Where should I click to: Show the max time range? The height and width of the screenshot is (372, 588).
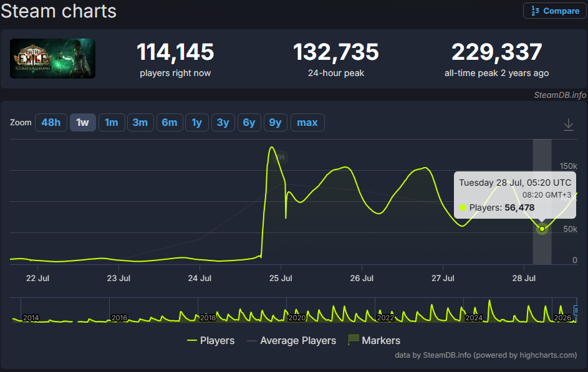(307, 123)
